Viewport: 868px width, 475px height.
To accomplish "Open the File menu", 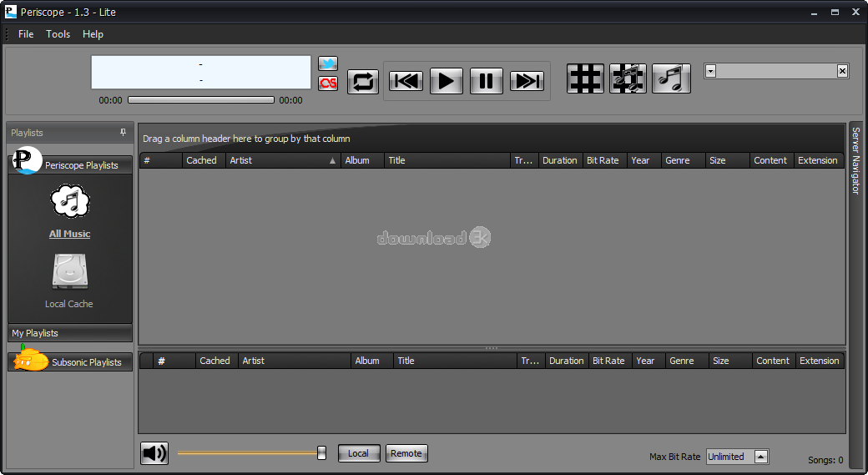I will (26, 34).
